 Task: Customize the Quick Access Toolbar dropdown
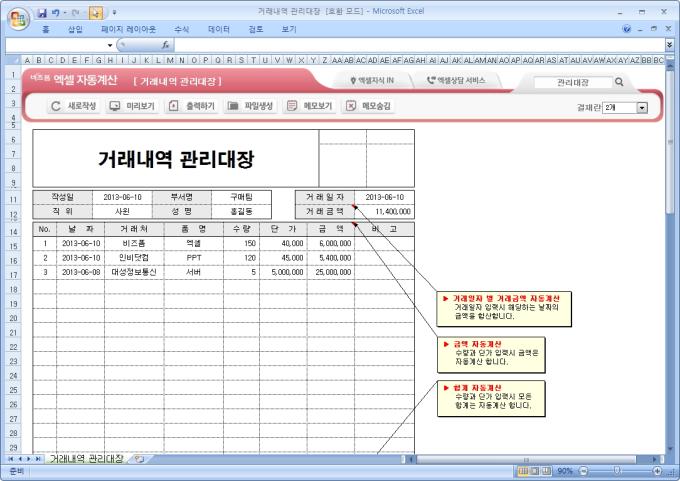point(114,13)
